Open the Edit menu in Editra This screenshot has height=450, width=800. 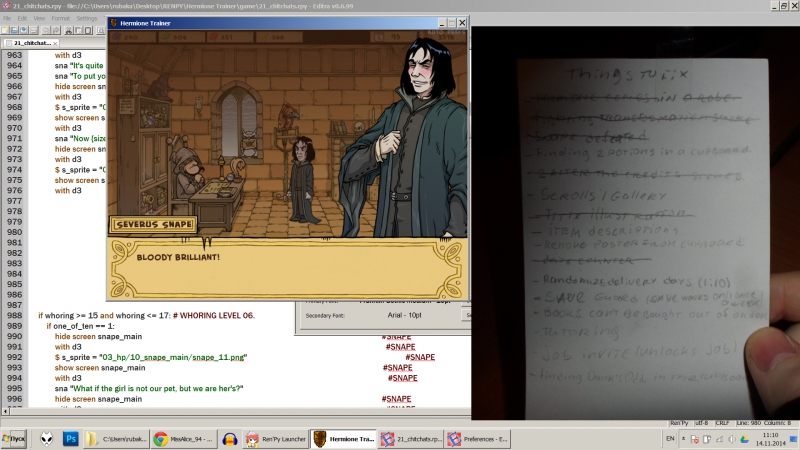point(22,18)
